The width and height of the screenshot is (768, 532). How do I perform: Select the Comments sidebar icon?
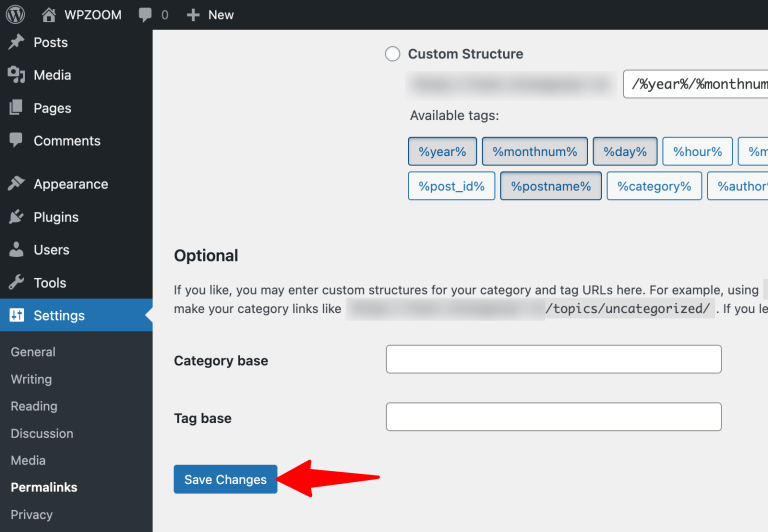pos(15,140)
